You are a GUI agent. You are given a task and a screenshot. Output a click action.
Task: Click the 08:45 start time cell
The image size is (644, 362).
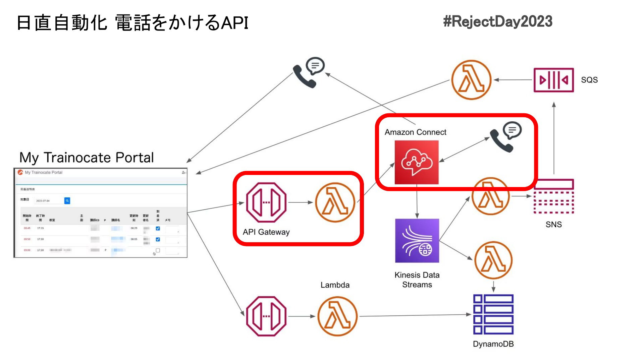click(x=27, y=228)
